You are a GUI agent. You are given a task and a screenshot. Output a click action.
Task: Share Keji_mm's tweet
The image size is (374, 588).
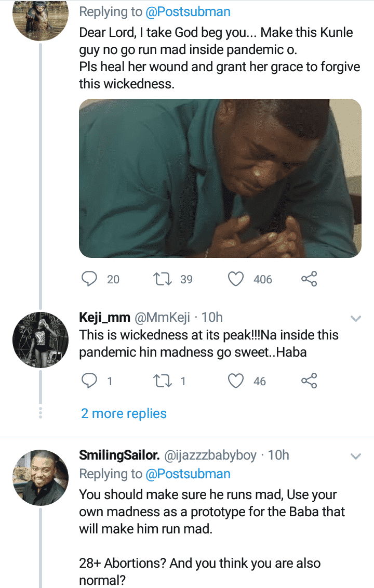point(309,381)
